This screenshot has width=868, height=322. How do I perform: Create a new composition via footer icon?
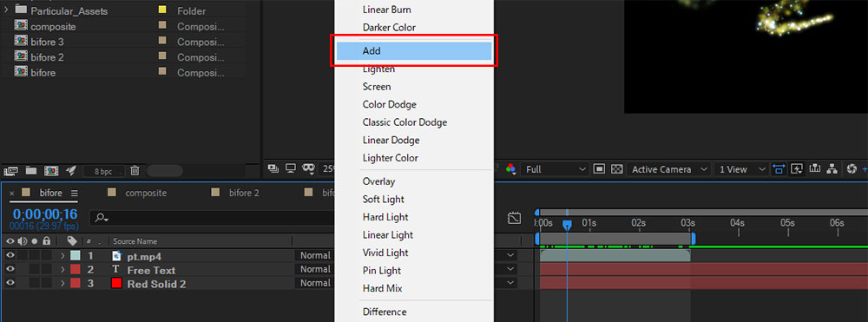pyautogui.click(x=51, y=171)
